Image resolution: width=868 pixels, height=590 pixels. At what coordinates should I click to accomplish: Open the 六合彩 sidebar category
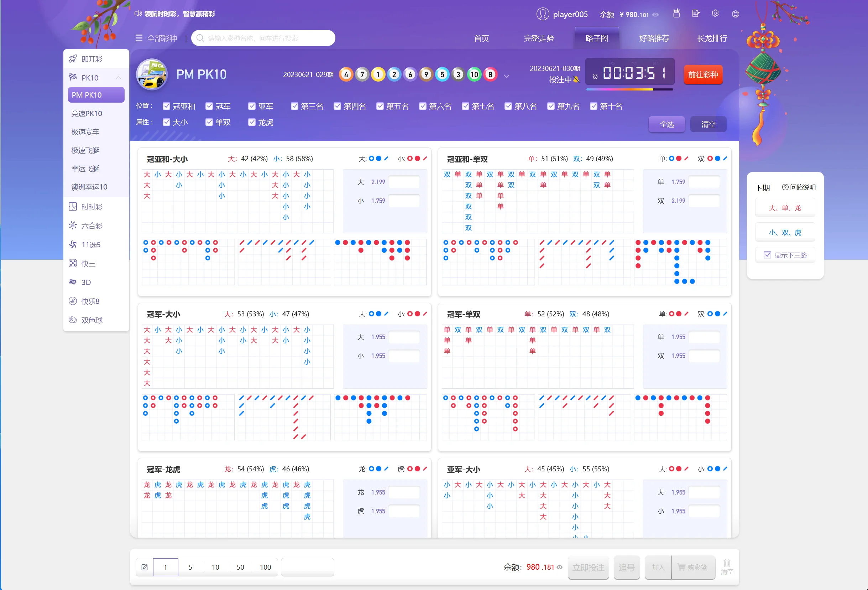pyautogui.click(x=91, y=226)
